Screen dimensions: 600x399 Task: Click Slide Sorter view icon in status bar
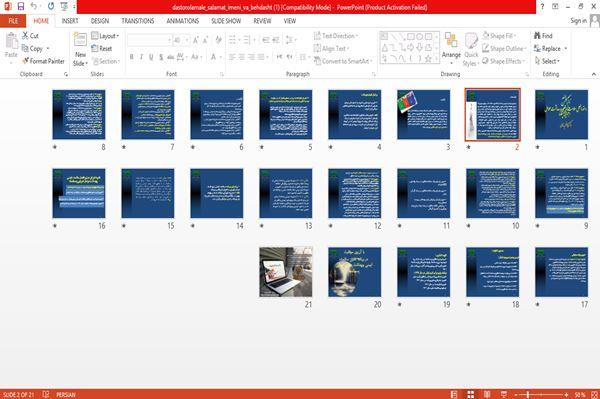pos(471,394)
